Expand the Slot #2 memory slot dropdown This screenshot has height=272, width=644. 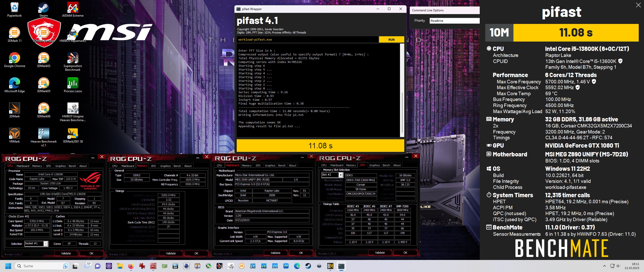pos(341,175)
